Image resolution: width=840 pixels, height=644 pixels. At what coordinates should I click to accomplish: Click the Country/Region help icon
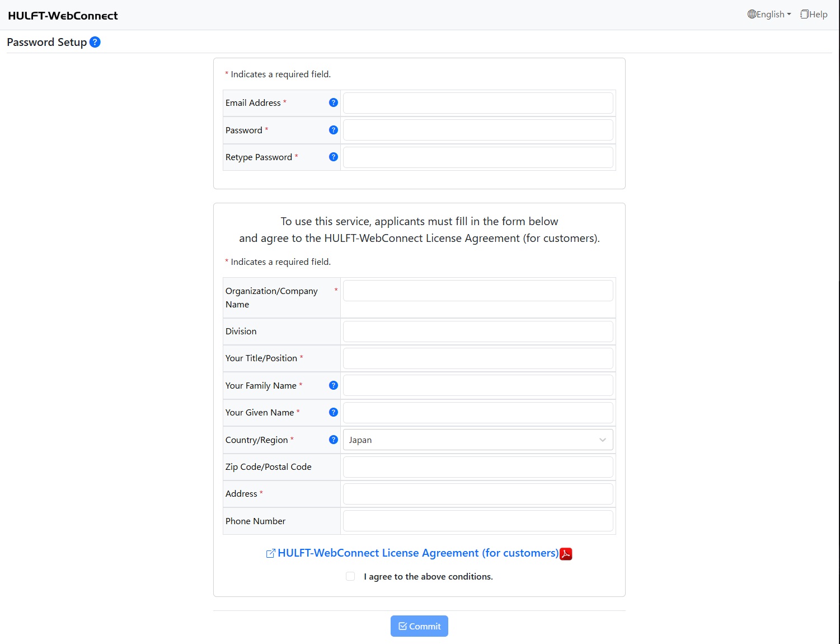point(333,440)
